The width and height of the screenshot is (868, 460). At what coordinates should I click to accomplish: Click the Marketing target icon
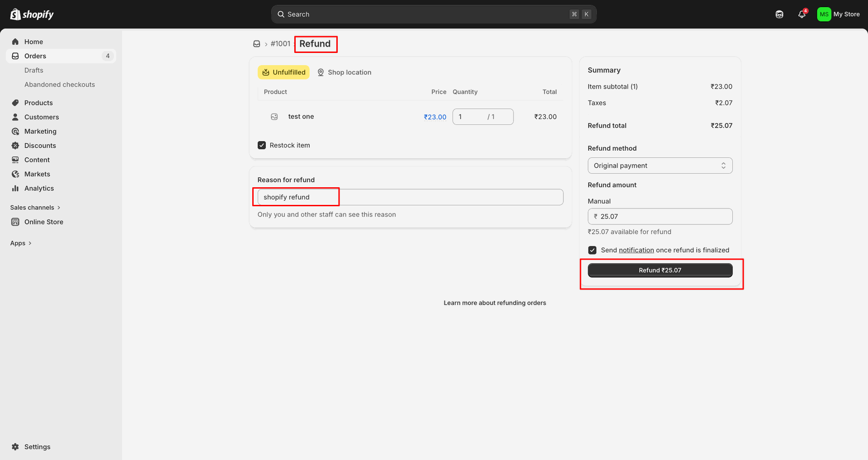pyautogui.click(x=15, y=131)
